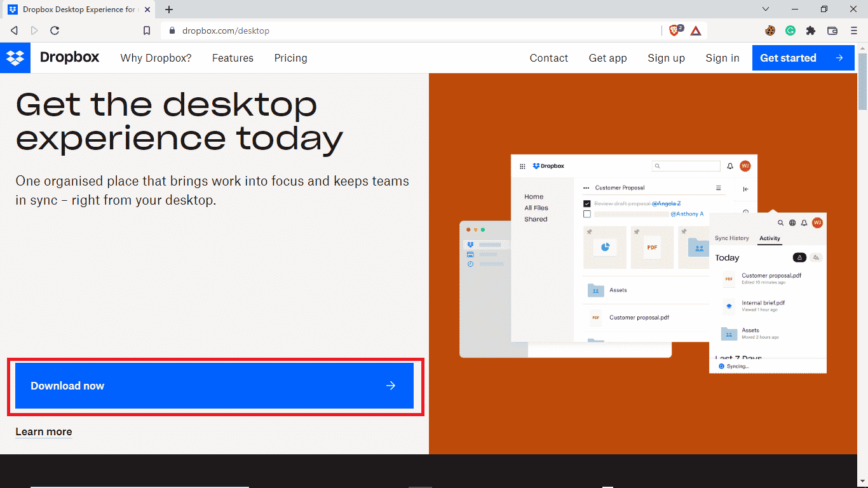Click the app grid icon in illustration
Image resolution: width=868 pixels, height=488 pixels.
(x=522, y=166)
